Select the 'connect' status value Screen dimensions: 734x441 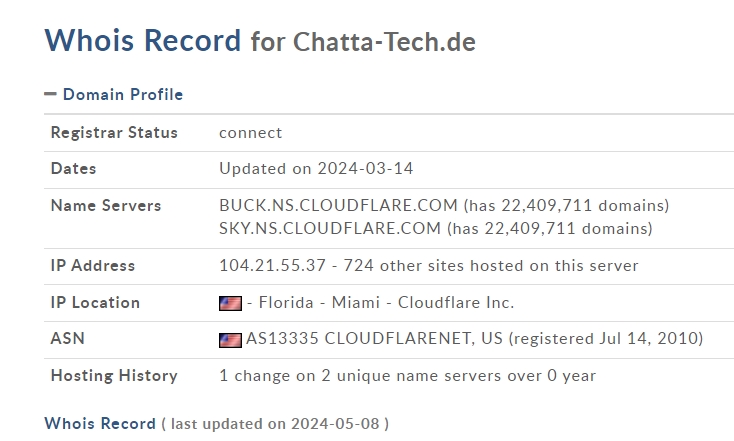(x=250, y=133)
